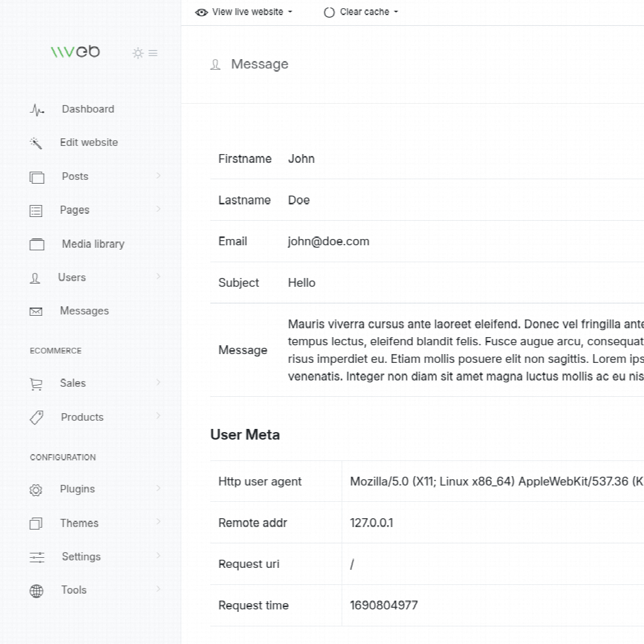Click the Dashboard pulse icon
644x644 pixels.
coord(37,110)
